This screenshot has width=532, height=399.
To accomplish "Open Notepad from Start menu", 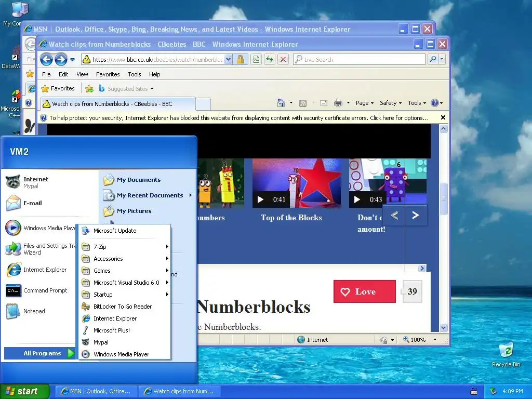I will point(26,312).
